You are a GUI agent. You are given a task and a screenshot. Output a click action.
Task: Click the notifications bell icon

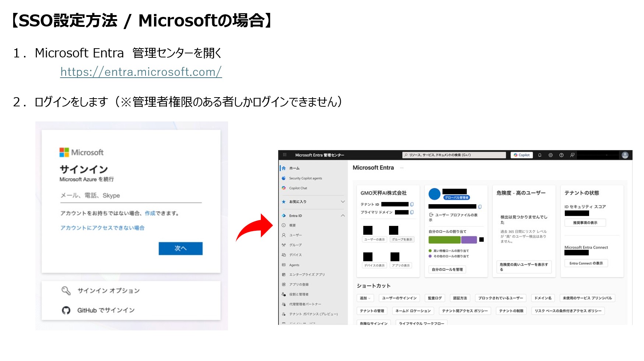click(x=540, y=155)
